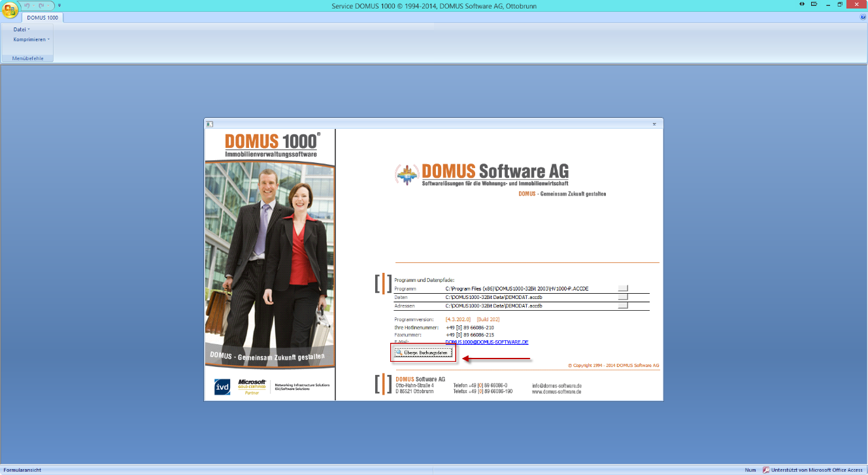Image resolution: width=868 pixels, height=475 pixels.
Task: Click the left-right arrows icon in title bar
Action: point(803,4)
